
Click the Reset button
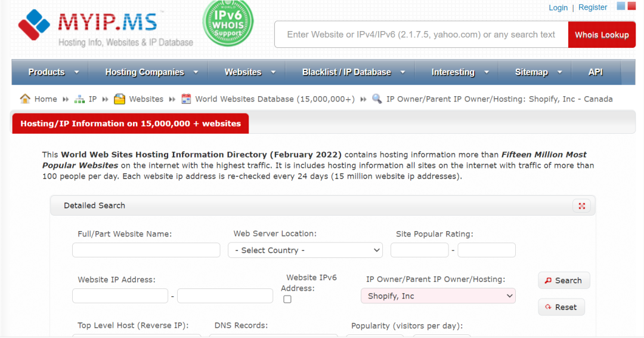[x=562, y=307]
